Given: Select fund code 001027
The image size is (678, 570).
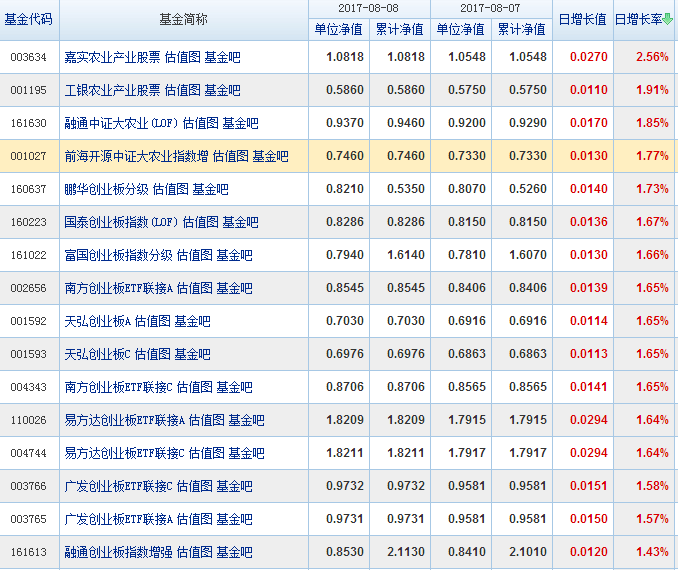Looking at the screenshot, I should 29,156.
